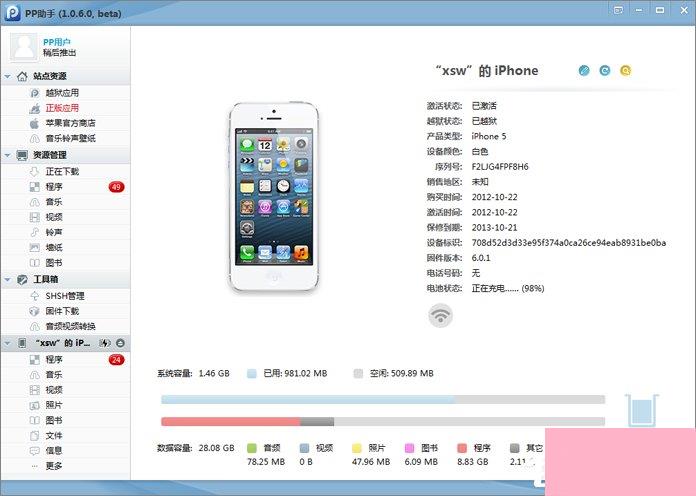Click the white iPhone 5 image
Viewport: 696px width, 496px height.
coord(274,197)
